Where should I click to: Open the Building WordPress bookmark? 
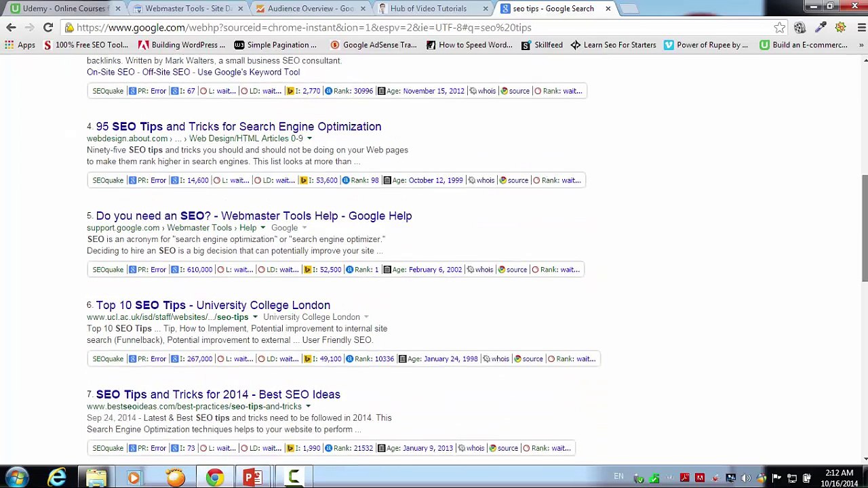[182, 45]
